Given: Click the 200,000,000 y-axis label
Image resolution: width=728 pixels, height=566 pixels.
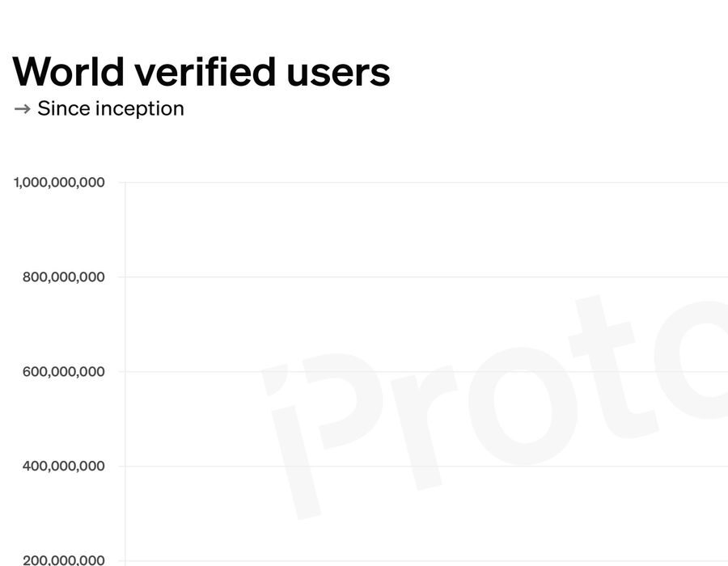Looking at the screenshot, I should (x=63, y=560).
